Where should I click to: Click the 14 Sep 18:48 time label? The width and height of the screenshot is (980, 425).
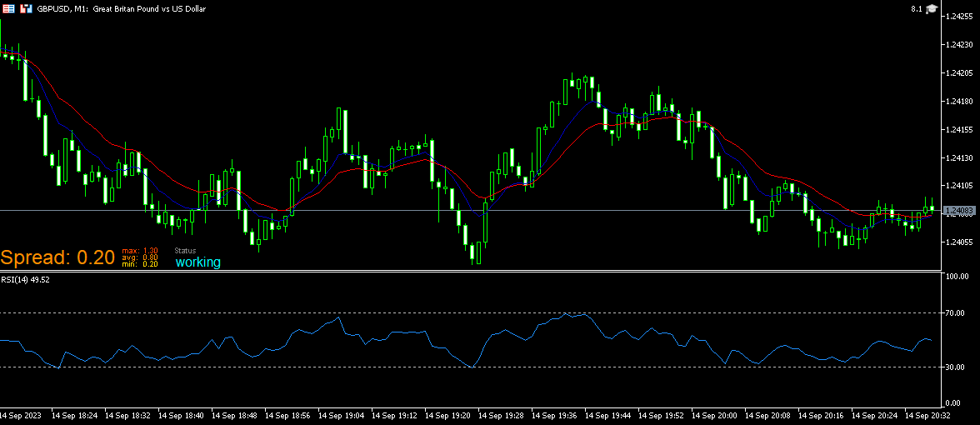[x=234, y=415]
